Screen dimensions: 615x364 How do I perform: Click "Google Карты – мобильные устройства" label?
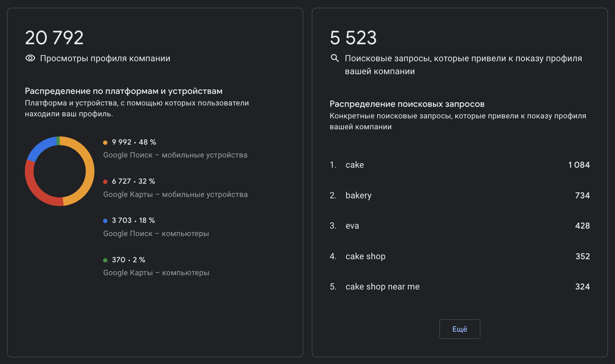[175, 195]
